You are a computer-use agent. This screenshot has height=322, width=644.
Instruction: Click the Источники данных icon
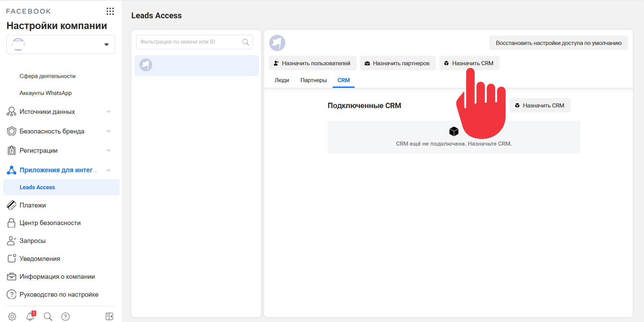(x=11, y=112)
